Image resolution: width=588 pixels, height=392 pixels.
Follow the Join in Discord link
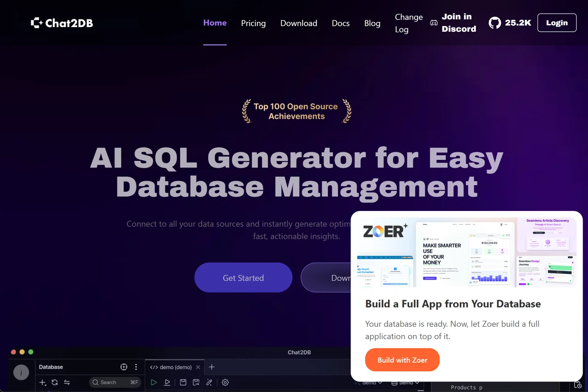point(459,23)
